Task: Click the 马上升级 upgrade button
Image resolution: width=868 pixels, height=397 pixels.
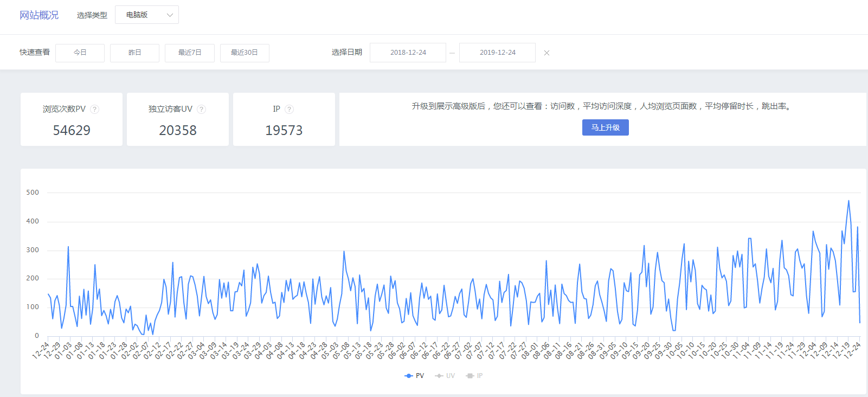Action: coord(606,127)
